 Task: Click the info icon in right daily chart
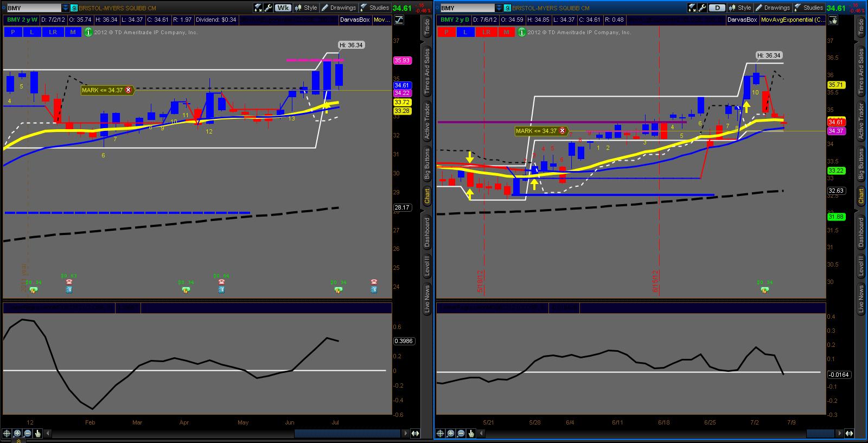tap(521, 32)
